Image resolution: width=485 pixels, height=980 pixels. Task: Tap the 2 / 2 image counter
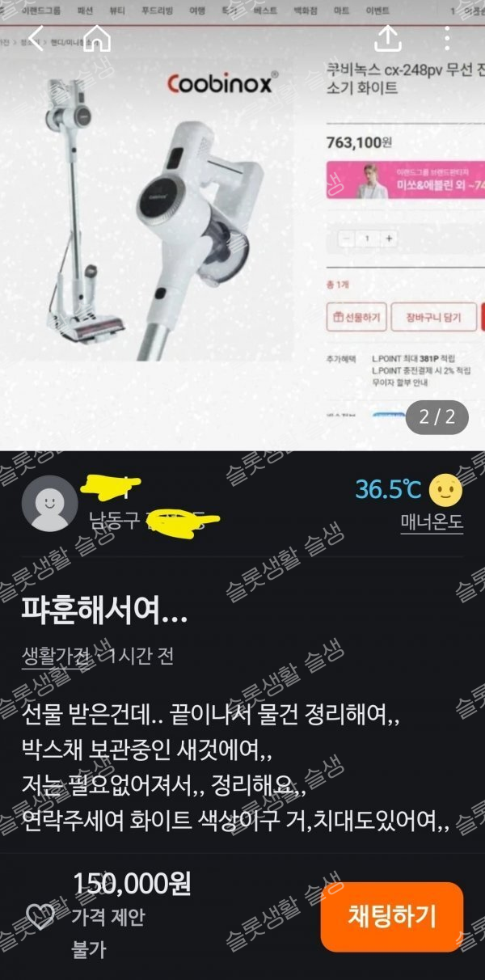[437, 417]
